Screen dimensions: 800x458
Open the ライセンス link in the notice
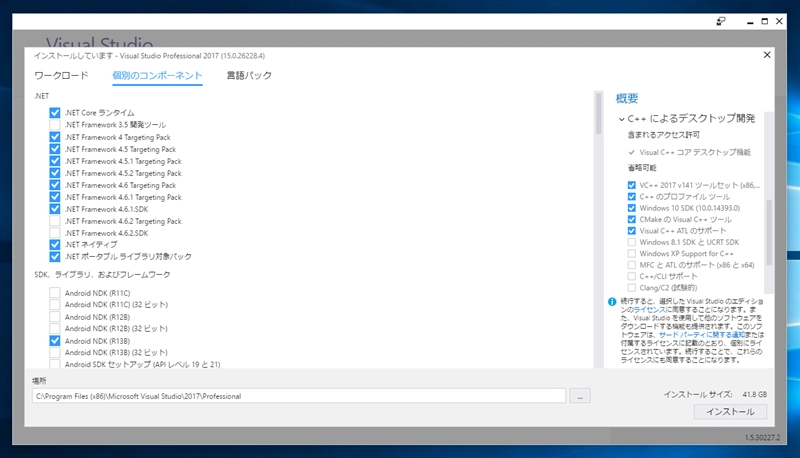click(649, 310)
